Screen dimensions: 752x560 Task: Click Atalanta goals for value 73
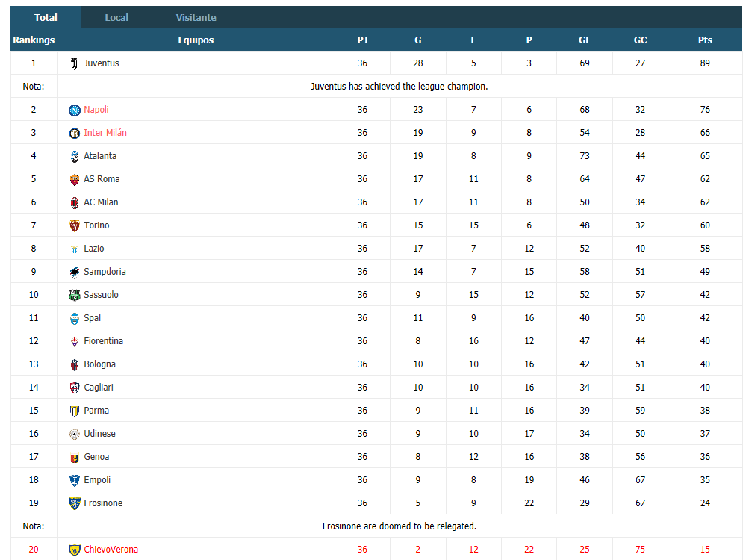pos(585,156)
